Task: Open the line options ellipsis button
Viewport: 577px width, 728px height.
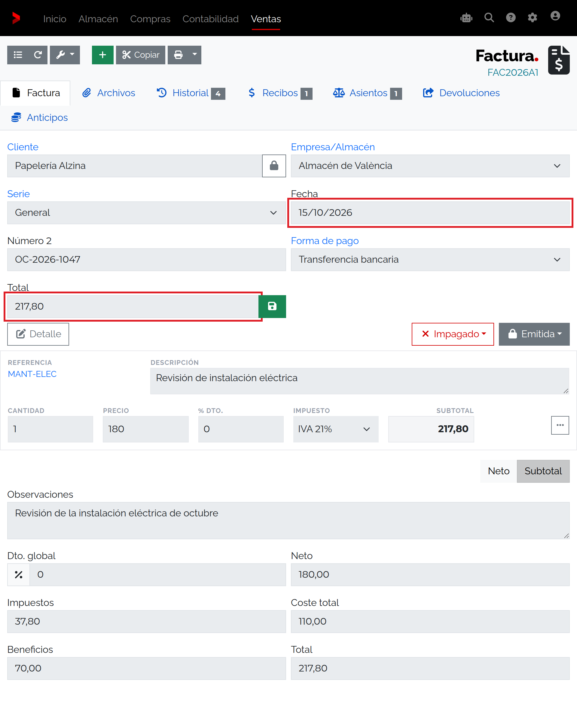Action: click(x=560, y=425)
